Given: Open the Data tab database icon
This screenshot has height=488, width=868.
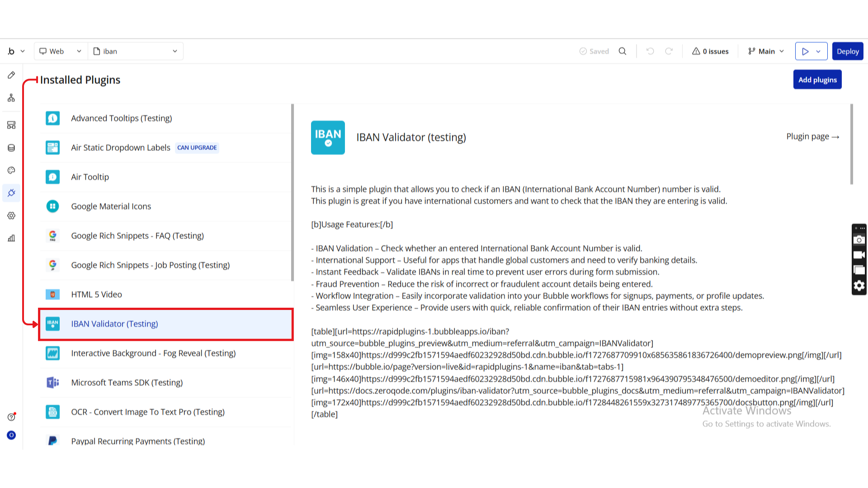Looking at the screenshot, I should tap(11, 148).
